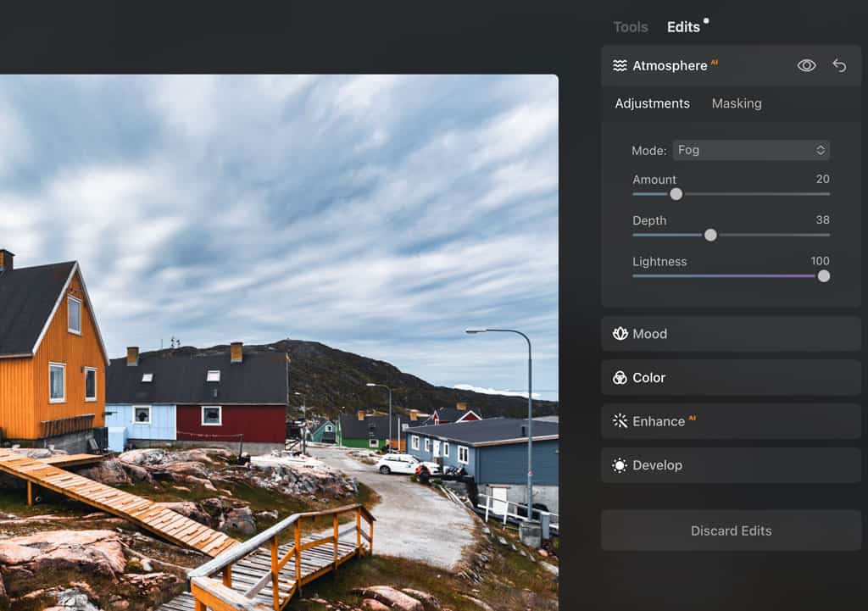The height and width of the screenshot is (611, 868).
Task: Open the Mode dropdown showing Fog
Action: point(751,150)
